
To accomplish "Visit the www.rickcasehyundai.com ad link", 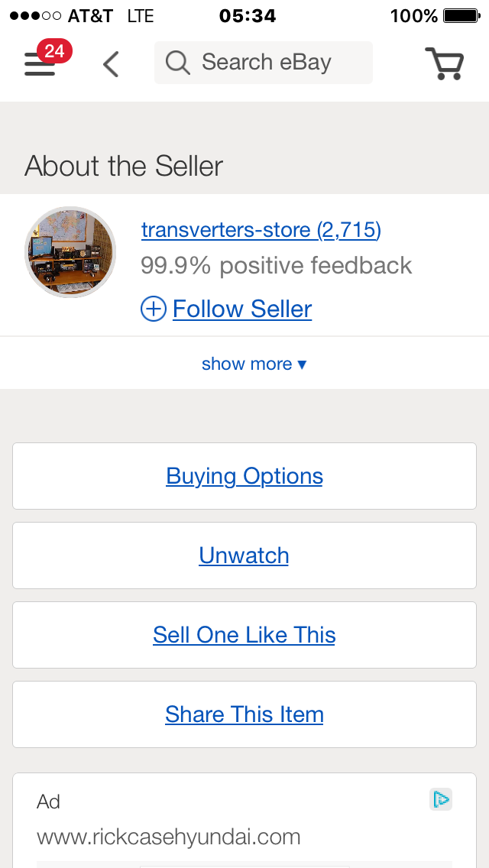I will (169, 837).
